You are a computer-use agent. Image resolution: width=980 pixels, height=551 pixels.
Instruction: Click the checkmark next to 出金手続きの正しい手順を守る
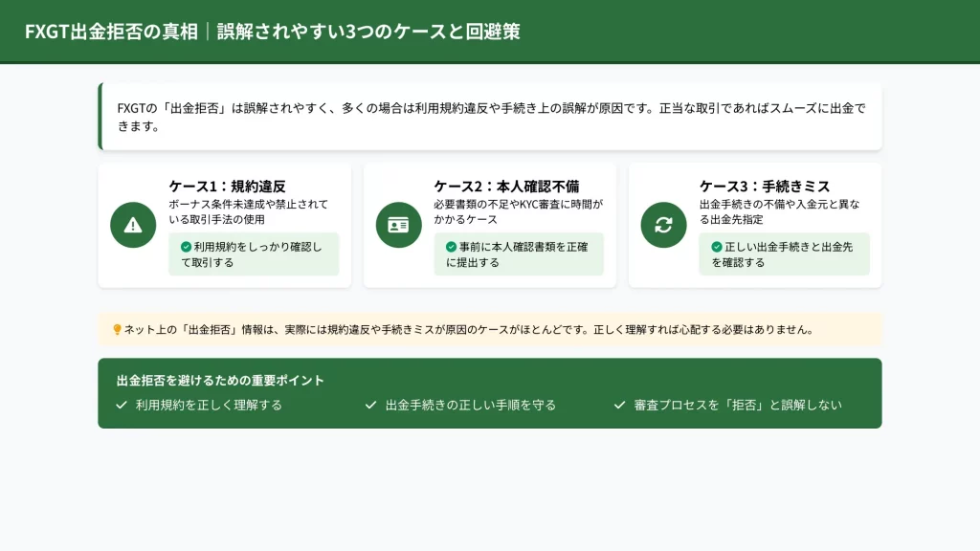pos(371,405)
